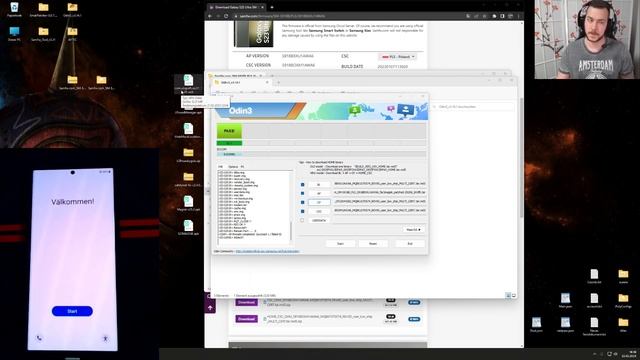Click the File Explorer search field
This screenshot has width=640, height=360.
pos(473,107)
